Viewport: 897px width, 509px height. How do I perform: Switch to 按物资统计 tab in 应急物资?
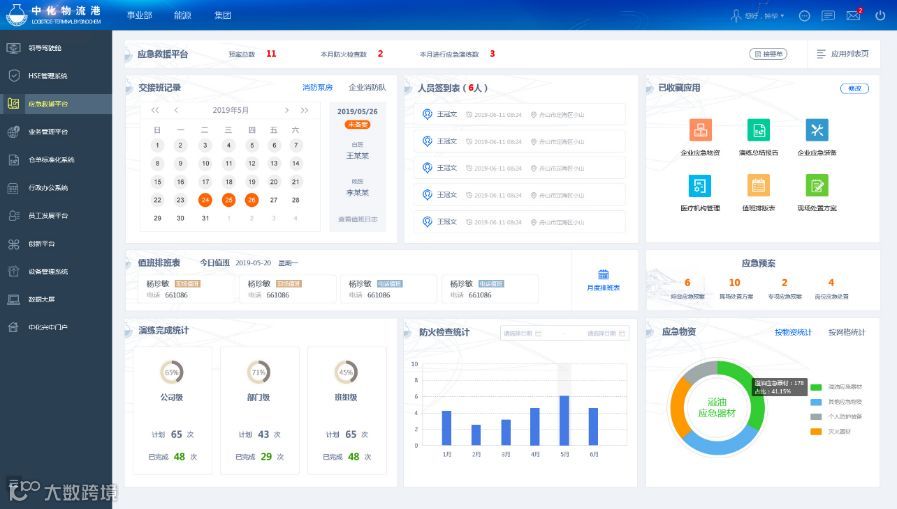click(793, 332)
